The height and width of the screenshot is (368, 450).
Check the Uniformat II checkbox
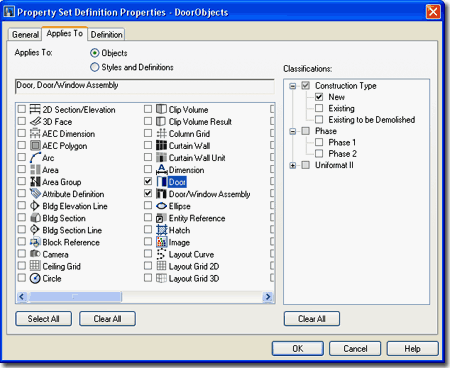point(306,165)
